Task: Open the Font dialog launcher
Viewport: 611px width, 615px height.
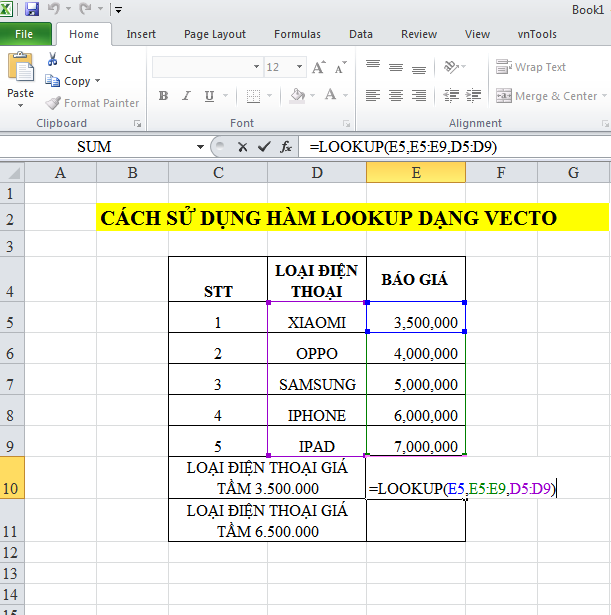Action: point(346,124)
